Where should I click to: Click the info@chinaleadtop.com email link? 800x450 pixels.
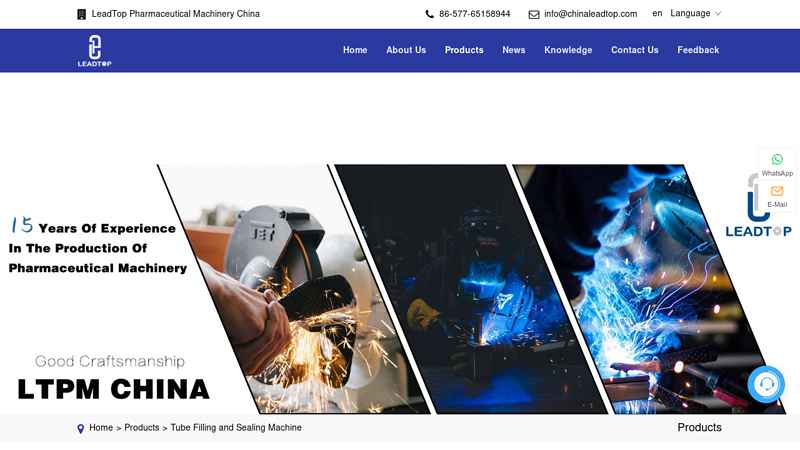590,14
